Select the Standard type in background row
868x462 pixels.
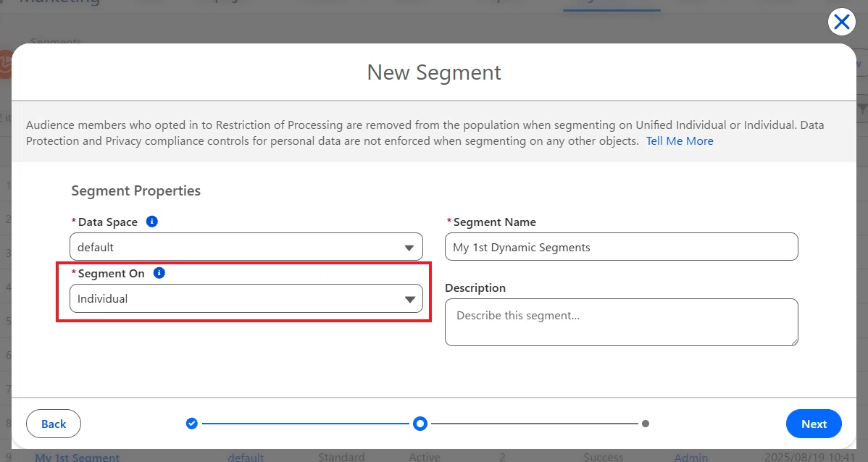341,457
